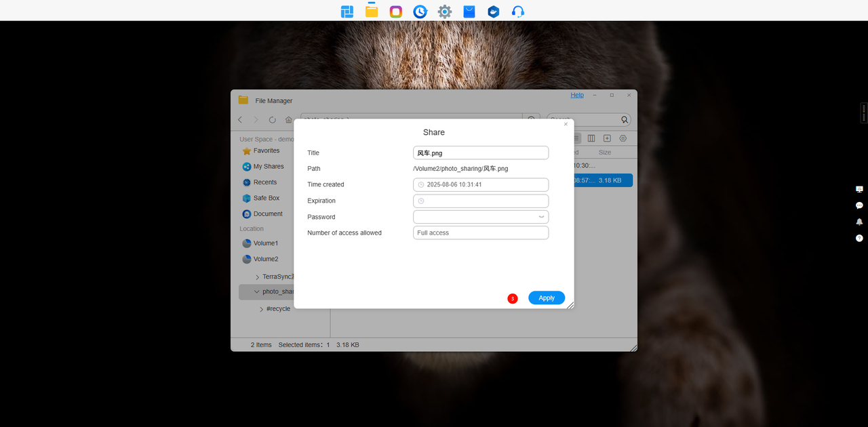868x427 pixels.
Task: Select Favorites in the sidebar
Action: tap(267, 150)
